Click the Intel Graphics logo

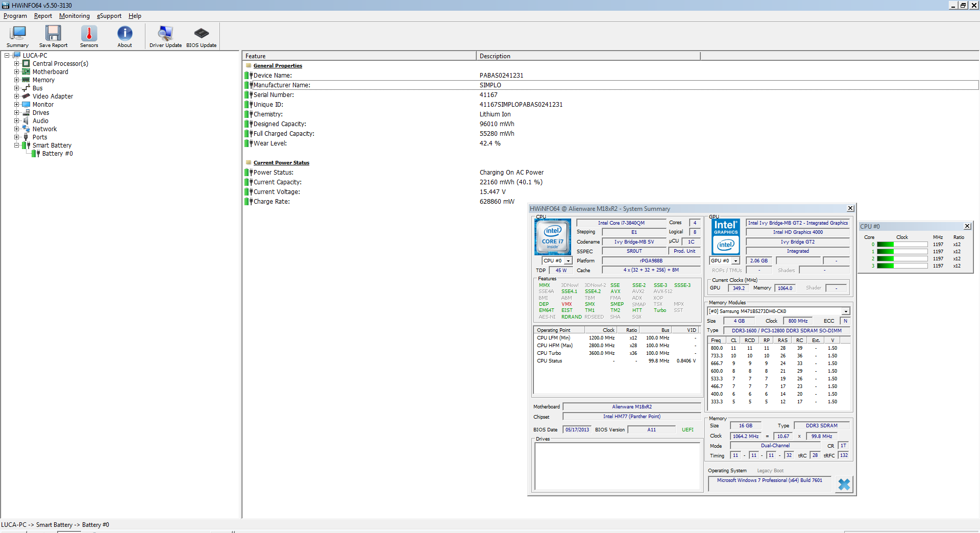[x=726, y=237]
